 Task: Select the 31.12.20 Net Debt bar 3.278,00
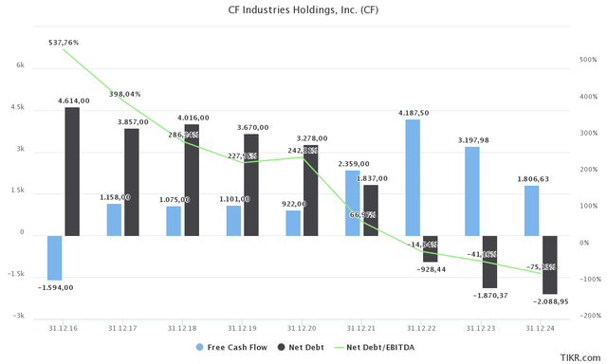tap(310, 190)
